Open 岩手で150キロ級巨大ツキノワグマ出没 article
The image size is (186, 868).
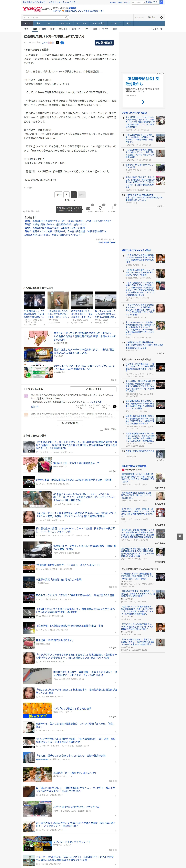pos(76,807)
